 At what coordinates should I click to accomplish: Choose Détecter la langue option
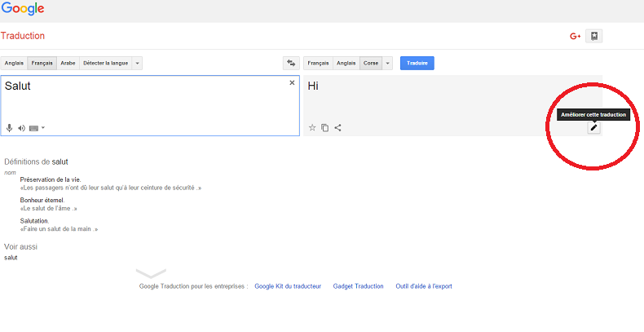(x=105, y=64)
